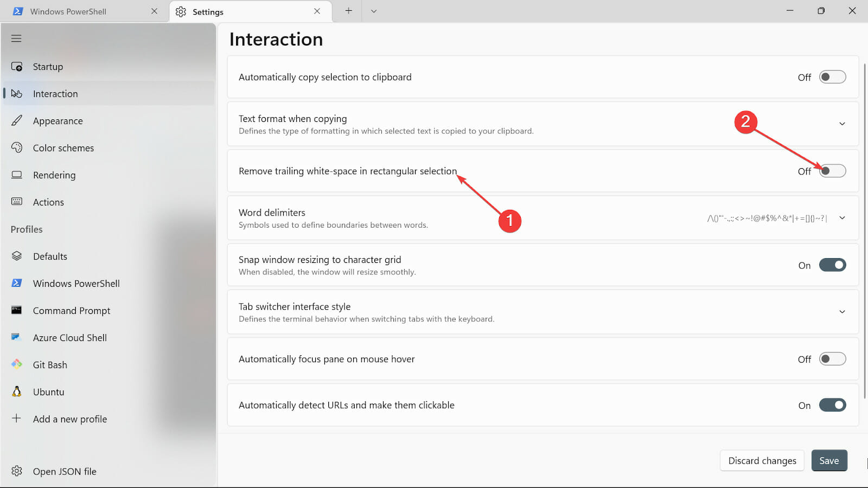868x488 pixels.
Task: Enable Automatically focus pane on mouse hover
Action: click(x=833, y=359)
